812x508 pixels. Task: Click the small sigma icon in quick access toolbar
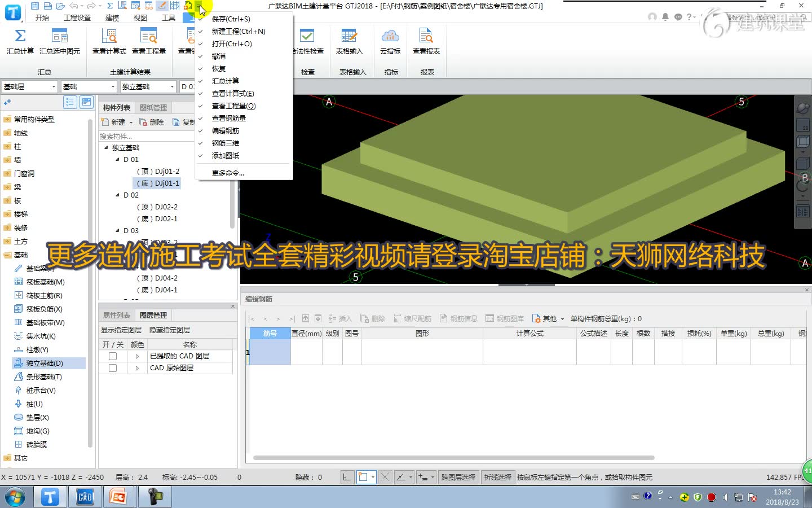pos(110,6)
